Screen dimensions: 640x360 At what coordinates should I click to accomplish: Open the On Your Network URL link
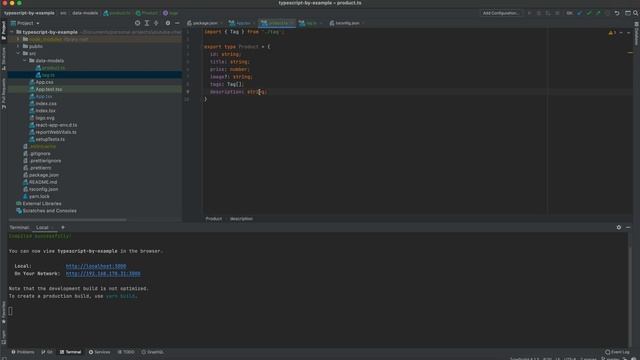(103, 273)
